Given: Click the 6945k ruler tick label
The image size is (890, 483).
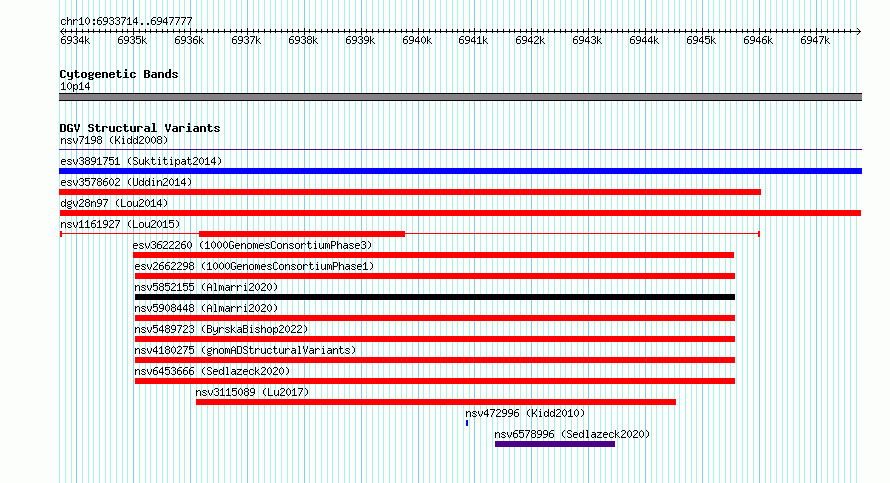Looking at the screenshot, I should coord(701,40).
